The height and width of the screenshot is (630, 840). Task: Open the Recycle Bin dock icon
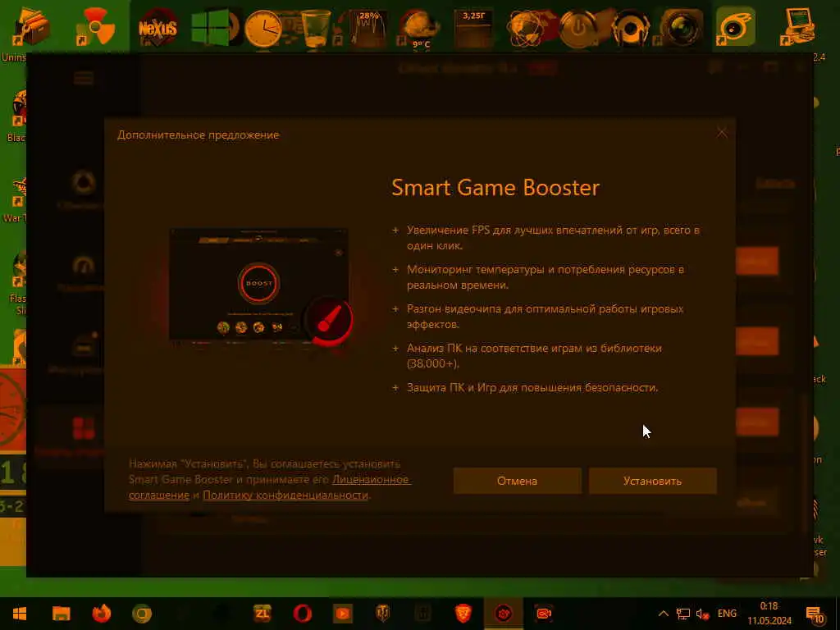(x=315, y=28)
